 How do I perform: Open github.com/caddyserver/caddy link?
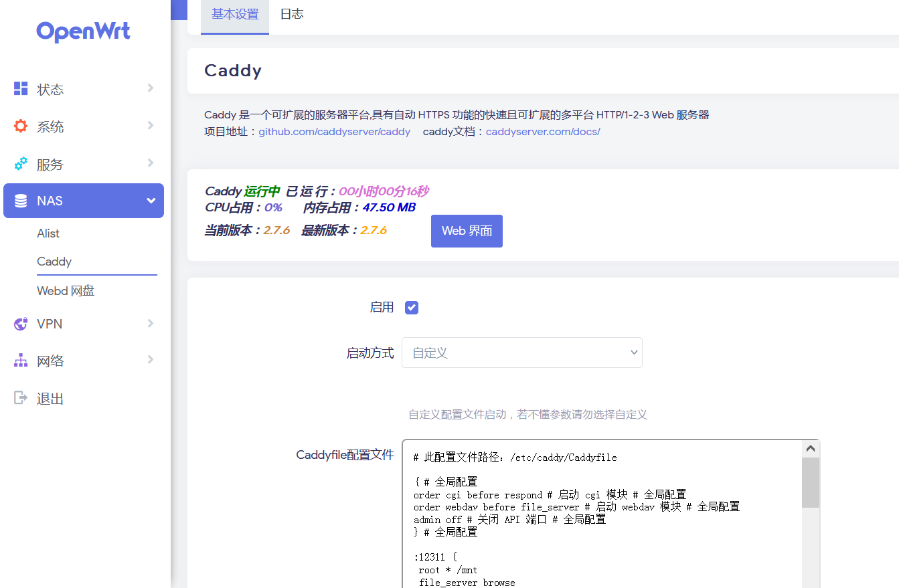[335, 132]
